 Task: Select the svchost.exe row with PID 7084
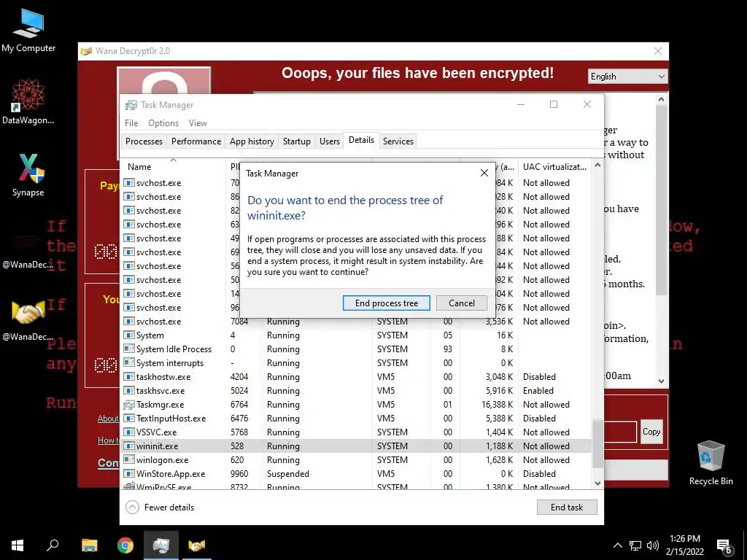356,322
